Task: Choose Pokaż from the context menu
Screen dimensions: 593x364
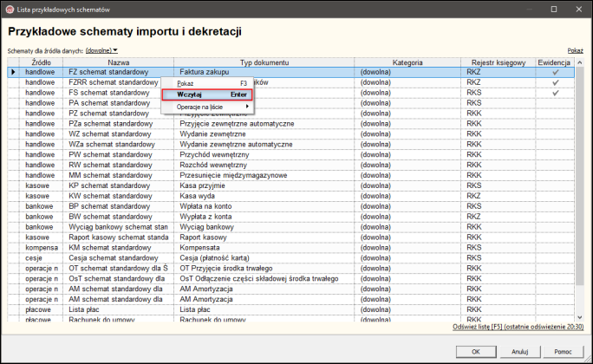Action: coord(186,82)
